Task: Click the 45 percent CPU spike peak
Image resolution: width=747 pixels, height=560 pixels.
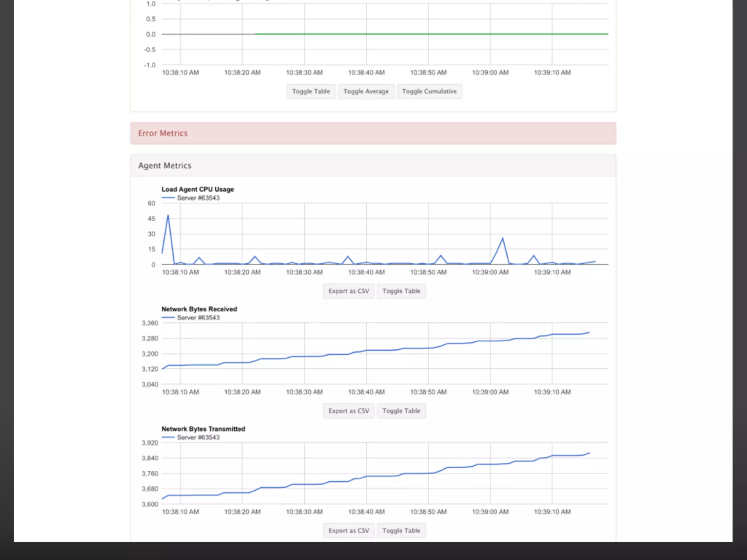Action: [x=168, y=216]
